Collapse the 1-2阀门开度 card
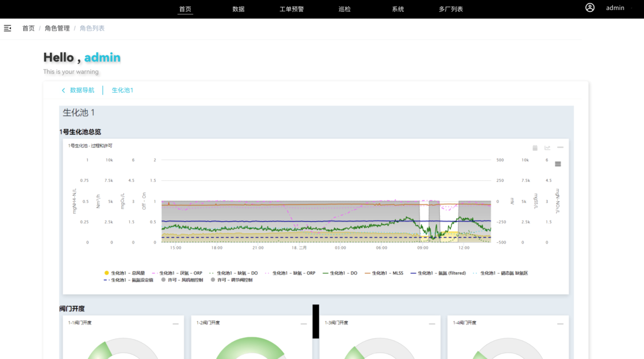Image resolution: width=644 pixels, height=359 pixels. (304, 324)
